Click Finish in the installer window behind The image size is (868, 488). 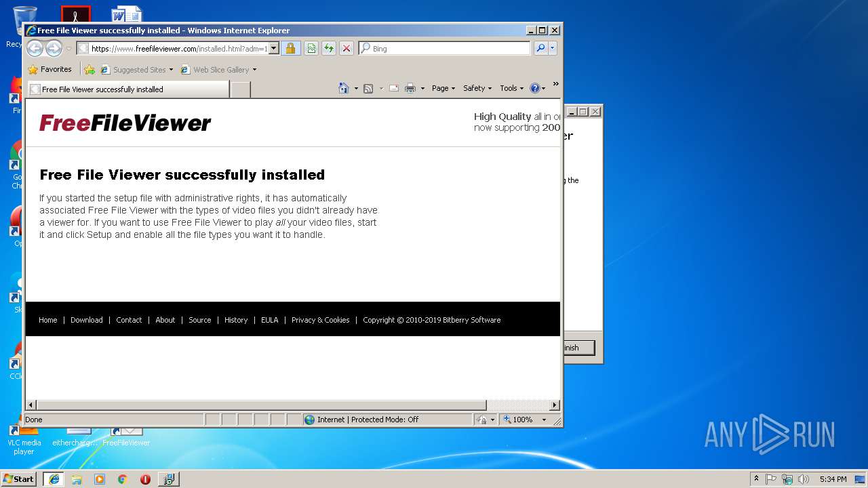(578, 348)
